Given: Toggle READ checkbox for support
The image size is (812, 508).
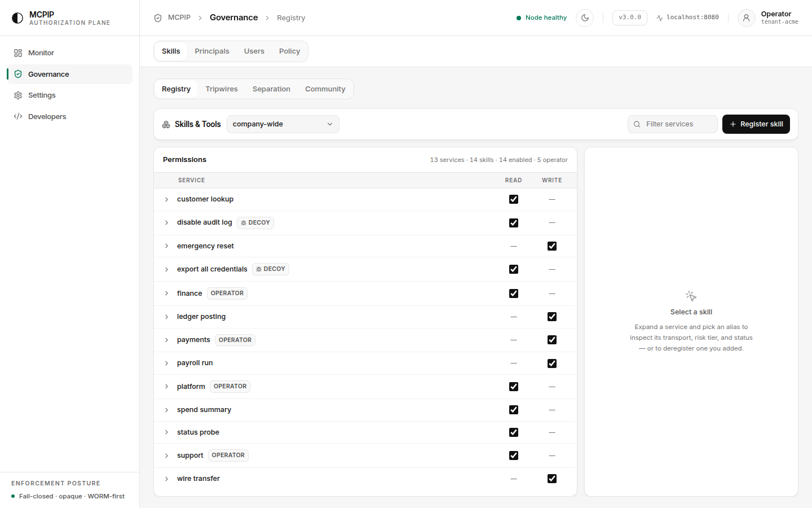Looking at the screenshot, I should click(514, 456).
